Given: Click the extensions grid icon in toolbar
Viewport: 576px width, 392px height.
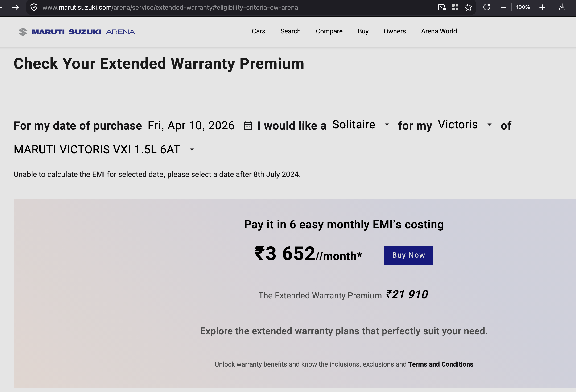Looking at the screenshot, I should [455, 7].
